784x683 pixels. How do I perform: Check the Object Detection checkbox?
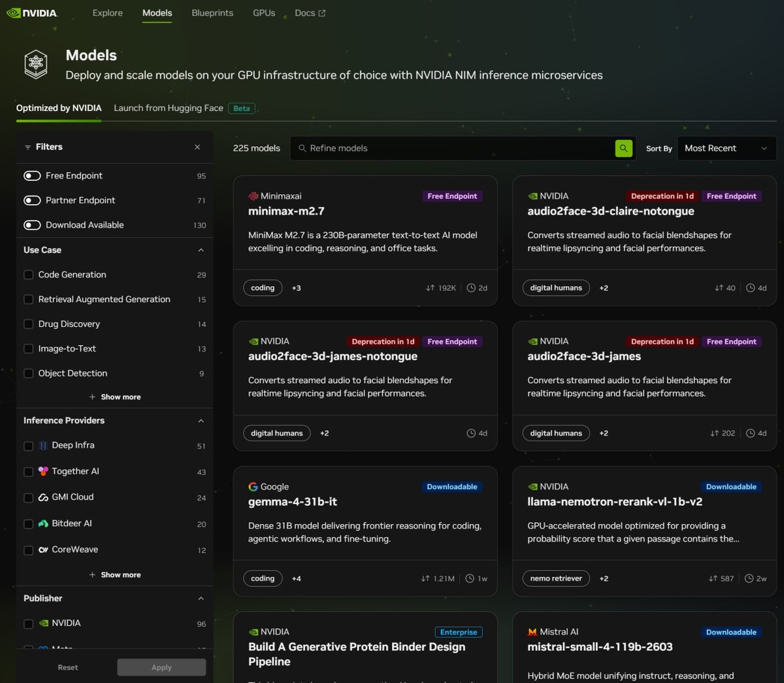click(x=29, y=373)
